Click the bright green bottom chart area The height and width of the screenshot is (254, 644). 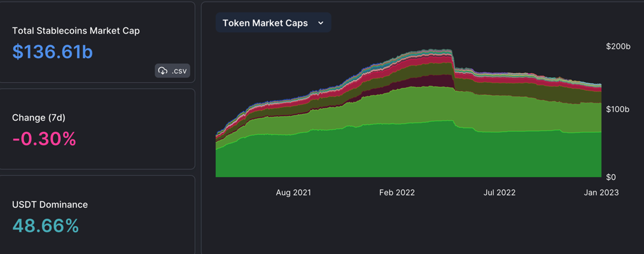click(355, 152)
